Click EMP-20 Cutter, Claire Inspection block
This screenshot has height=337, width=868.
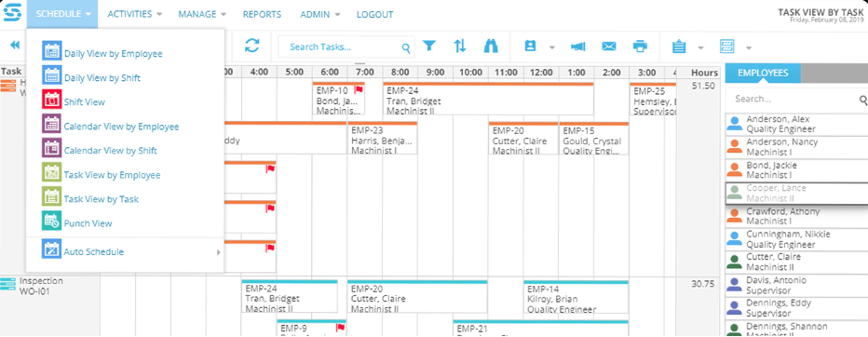[417, 297]
